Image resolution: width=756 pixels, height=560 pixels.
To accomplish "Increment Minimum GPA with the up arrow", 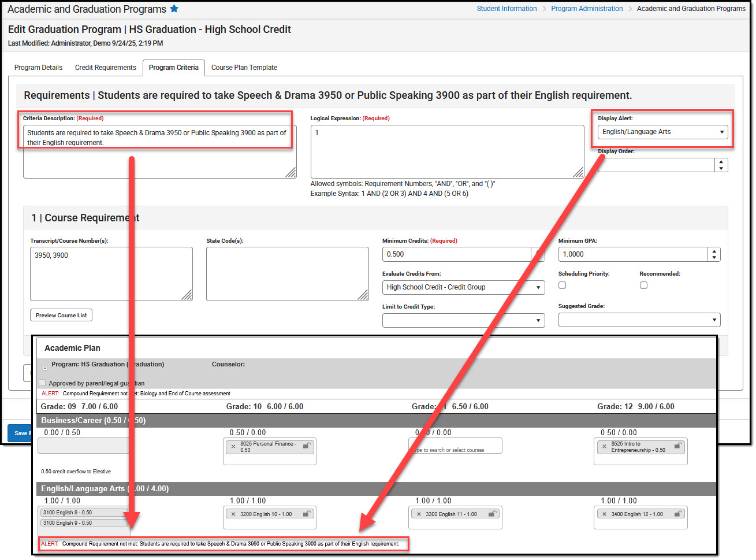I will pyautogui.click(x=714, y=251).
